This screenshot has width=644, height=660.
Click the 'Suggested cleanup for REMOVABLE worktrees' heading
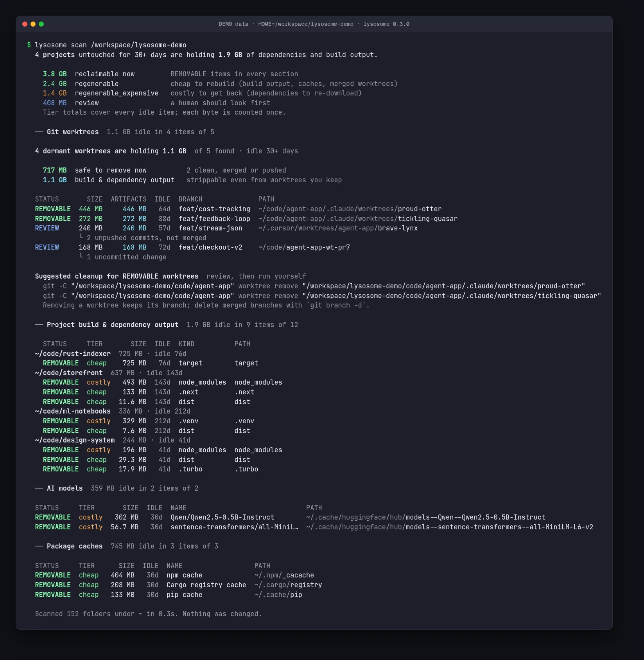[x=117, y=276]
